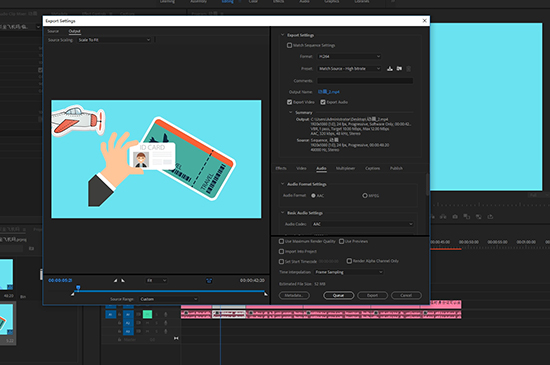Open the Format H.264 dropdown
Viewport: 550px width, 365px height.
point(349,56)
